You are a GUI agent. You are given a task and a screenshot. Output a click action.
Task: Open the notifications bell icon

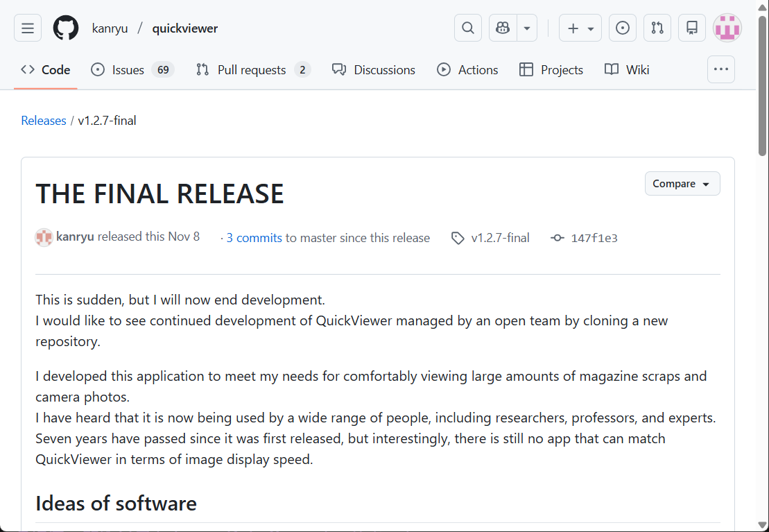691,28
